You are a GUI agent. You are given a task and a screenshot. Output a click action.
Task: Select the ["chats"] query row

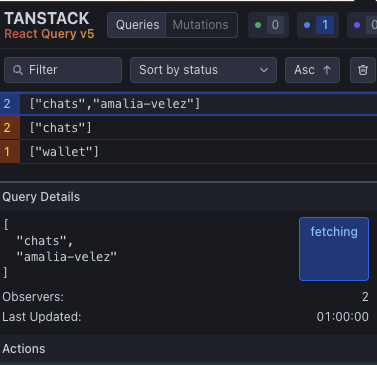coord(188,128)
